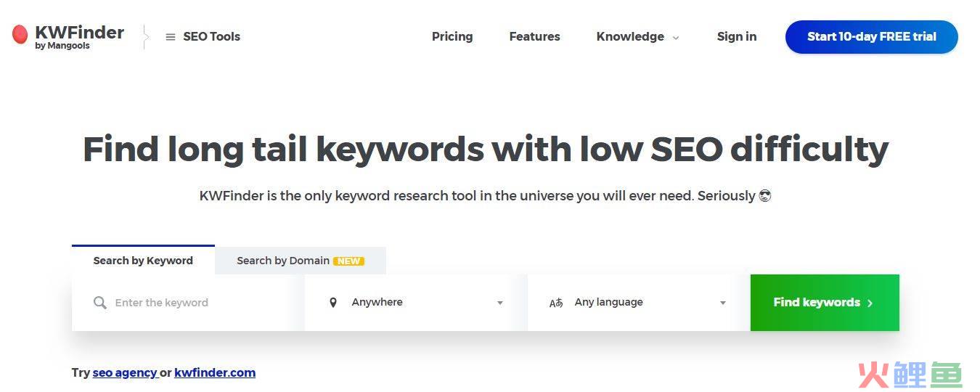Expand the Any language dropdown arrow
The height and width of the screenshot is (392, 980).
723,303
